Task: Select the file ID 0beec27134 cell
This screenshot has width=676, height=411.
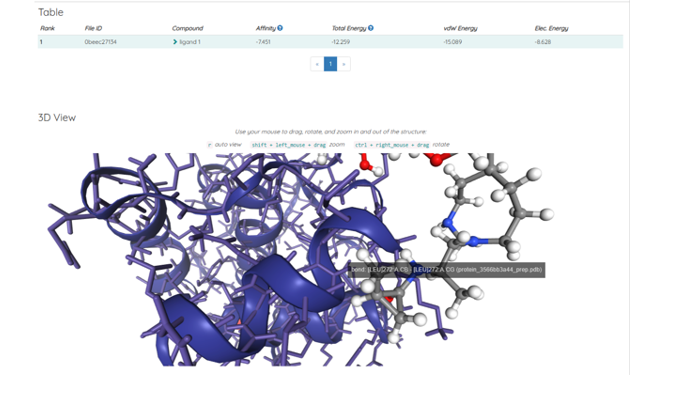Action: [101, 42]
